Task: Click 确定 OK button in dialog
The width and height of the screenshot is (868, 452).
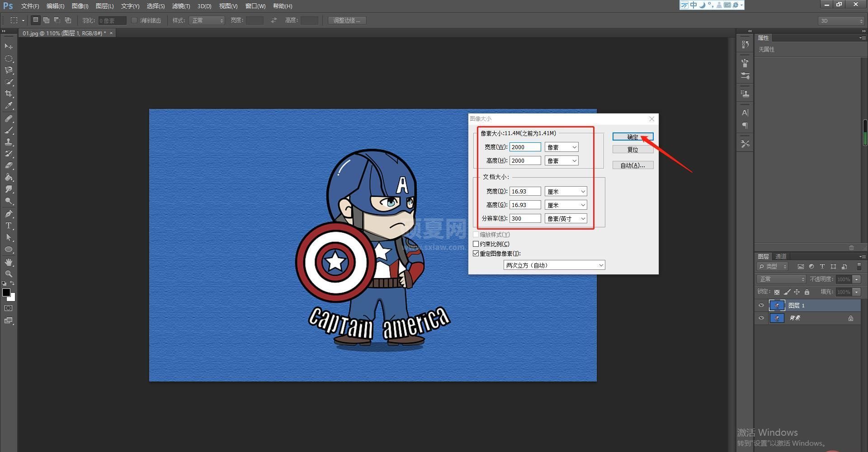Action: point(633,137)
